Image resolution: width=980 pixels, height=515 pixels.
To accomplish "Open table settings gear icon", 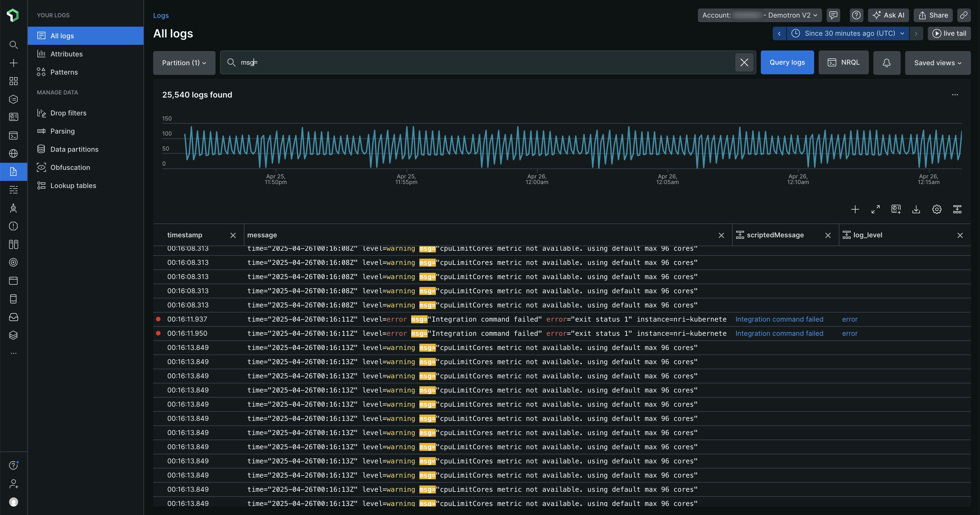I will [x=937, y=209].
